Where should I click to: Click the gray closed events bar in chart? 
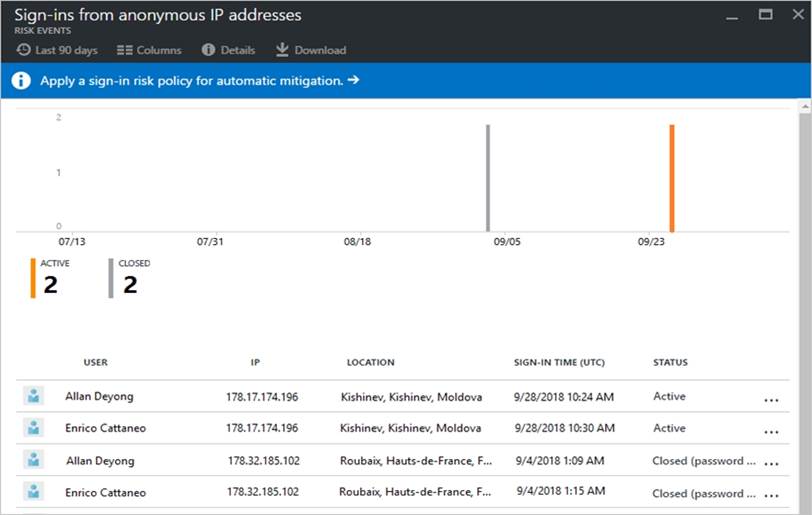coord(488,178)
